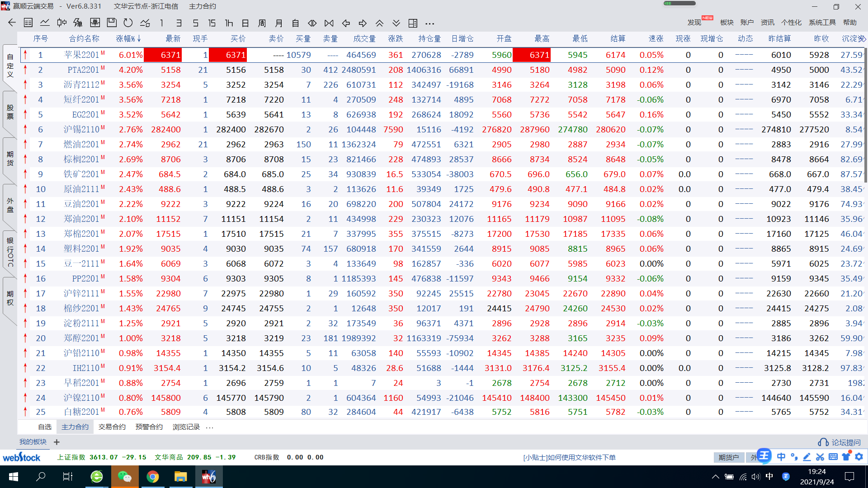This screenshot has width=868, height=488.
Task: Switch to the candlestick chart icon
Action: pyautogui.click(x=61, y=23)
